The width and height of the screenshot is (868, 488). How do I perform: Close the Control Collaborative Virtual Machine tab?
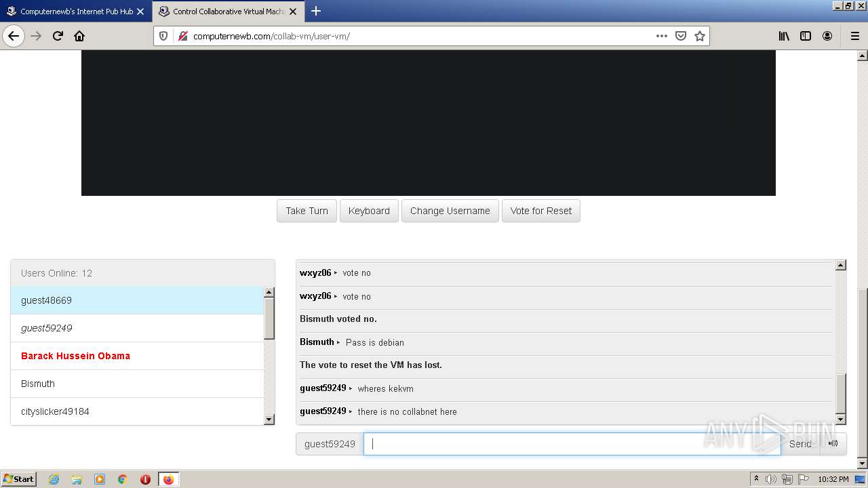tap(293, 12)
